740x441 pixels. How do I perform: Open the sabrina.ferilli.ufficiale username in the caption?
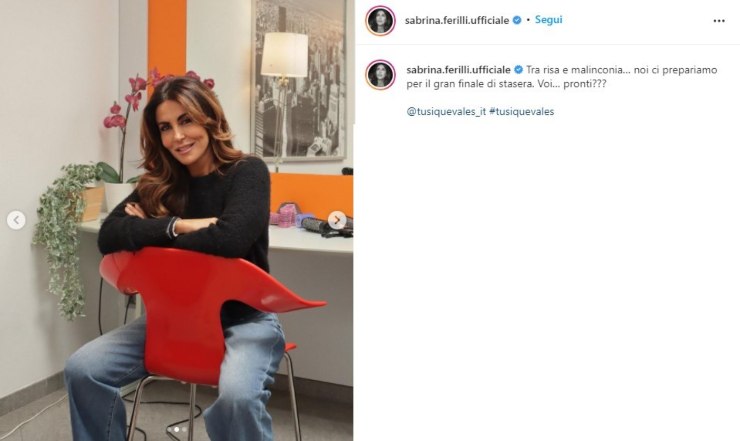tap(458, 70)
